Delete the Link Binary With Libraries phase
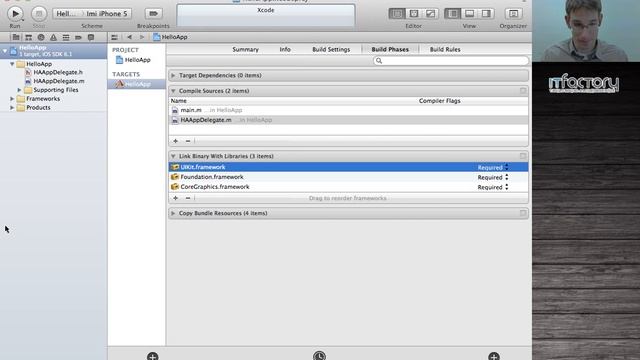 pyautogui.click(x=523, y=156)
